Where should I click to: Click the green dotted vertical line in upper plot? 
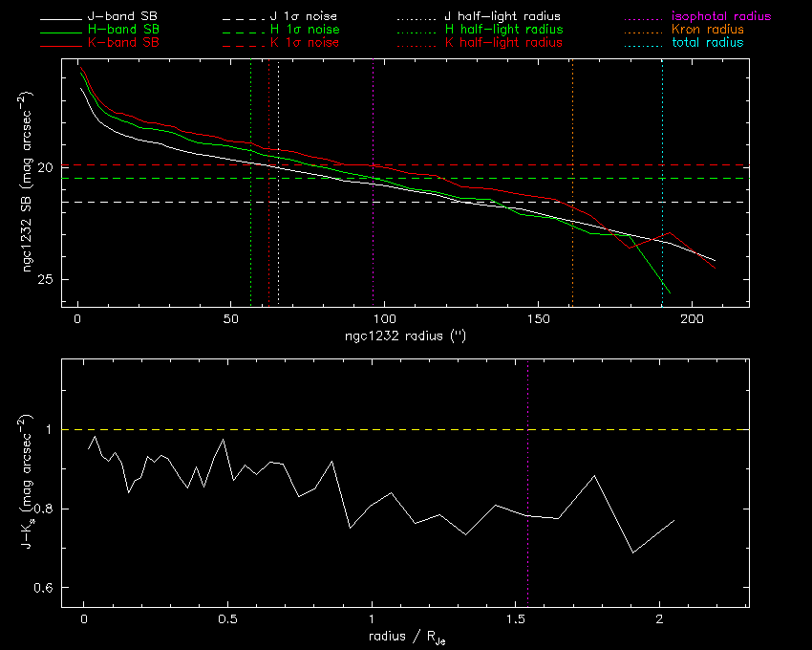tap(250, 229)
